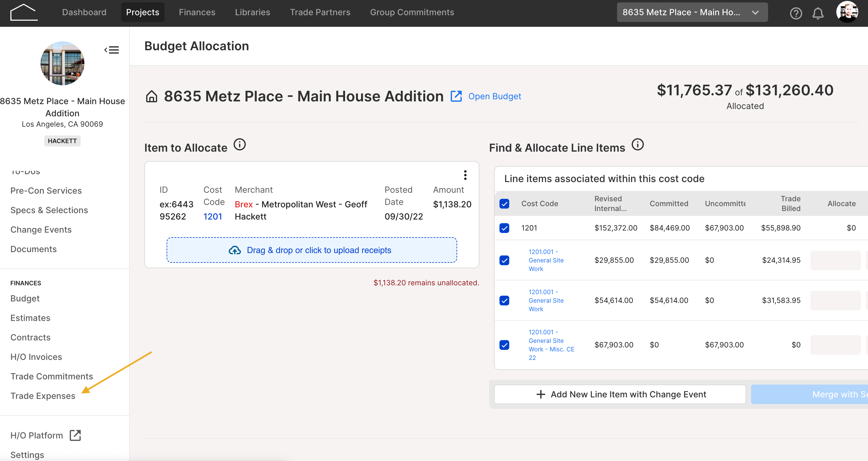Go to Change Events in sidebar

click(41, 230)
